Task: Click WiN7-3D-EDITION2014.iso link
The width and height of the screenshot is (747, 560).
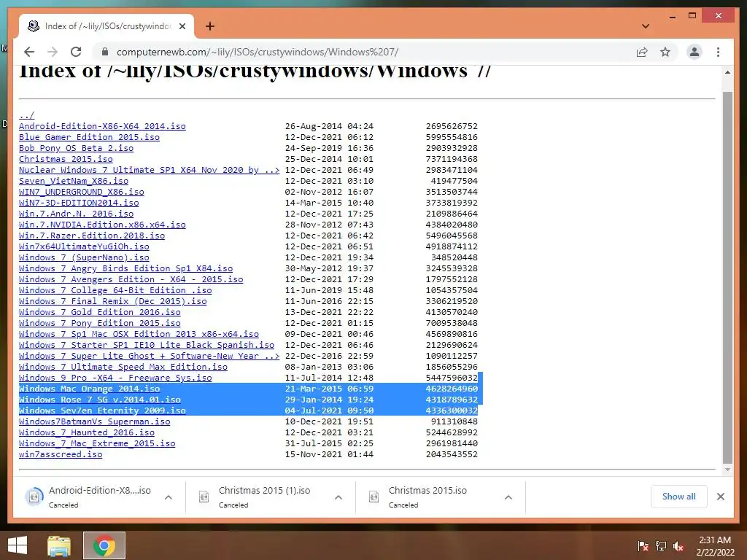Action: pyautogui.click(x=79, y=203)
